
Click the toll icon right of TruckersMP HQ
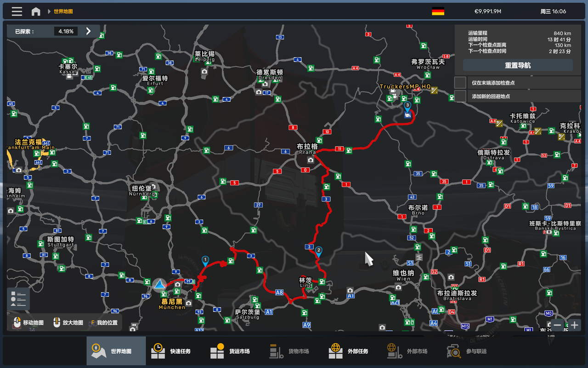click(x=434, y=90)
